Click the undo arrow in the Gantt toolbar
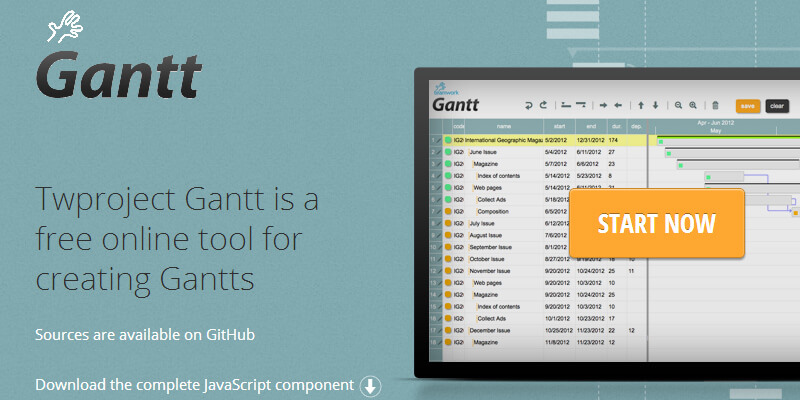 [x=529, y=105]
